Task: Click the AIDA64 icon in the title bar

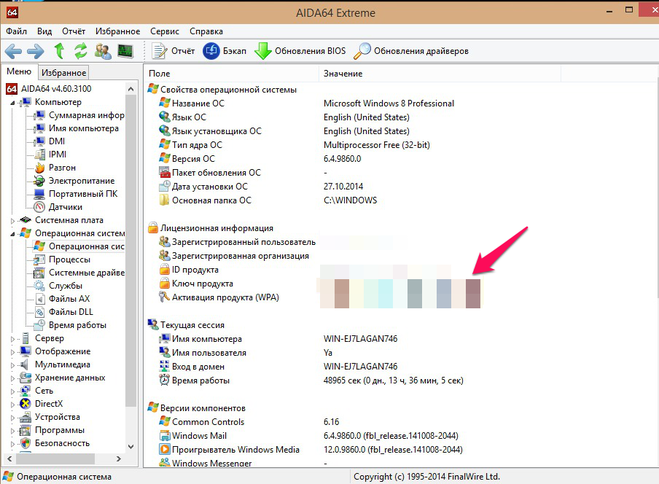Action: (x=12, y=12)
